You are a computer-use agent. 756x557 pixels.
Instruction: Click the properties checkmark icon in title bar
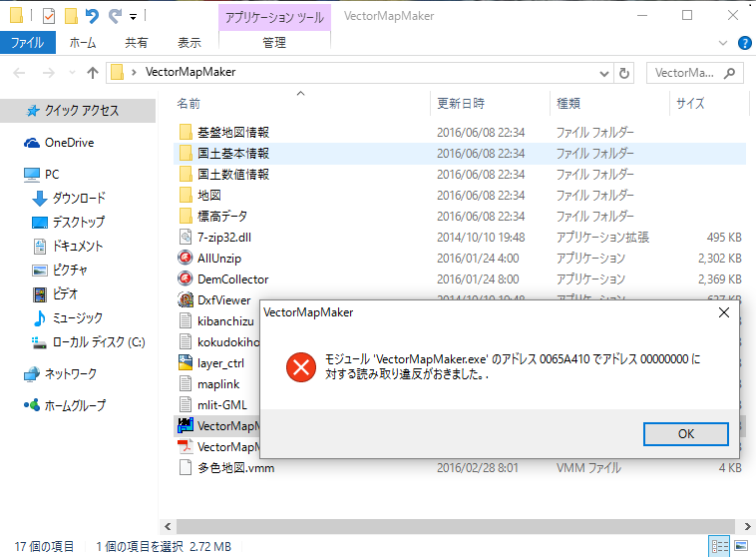(49, 16)
